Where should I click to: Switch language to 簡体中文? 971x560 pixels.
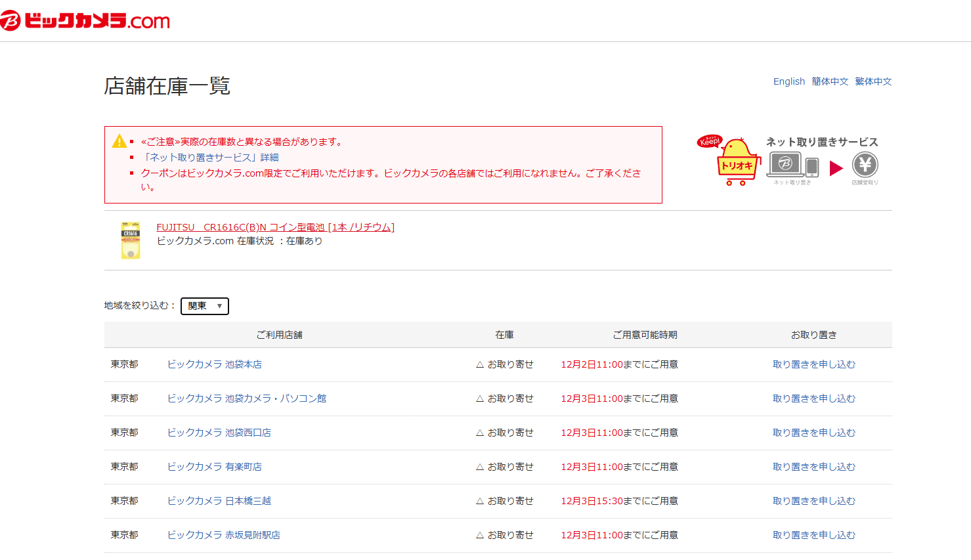(x=830, y=81)
